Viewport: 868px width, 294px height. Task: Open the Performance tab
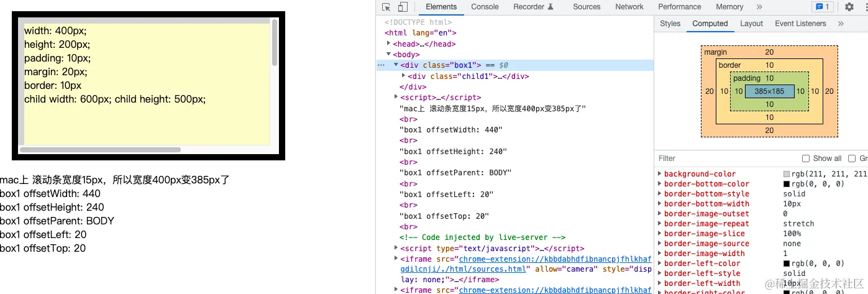point(680,7)
